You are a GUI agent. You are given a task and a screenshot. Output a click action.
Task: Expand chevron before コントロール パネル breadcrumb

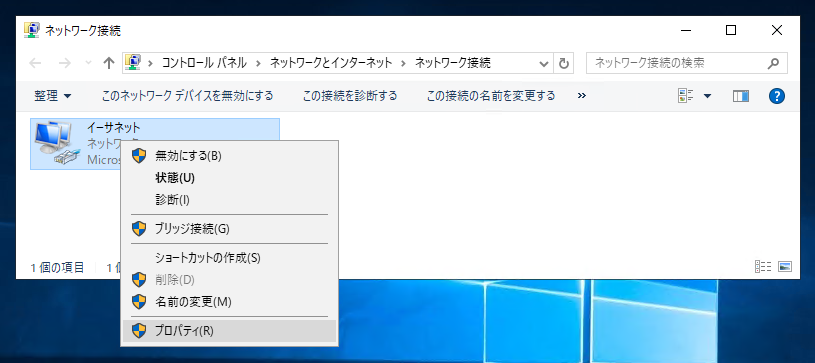tap(151, 63)
